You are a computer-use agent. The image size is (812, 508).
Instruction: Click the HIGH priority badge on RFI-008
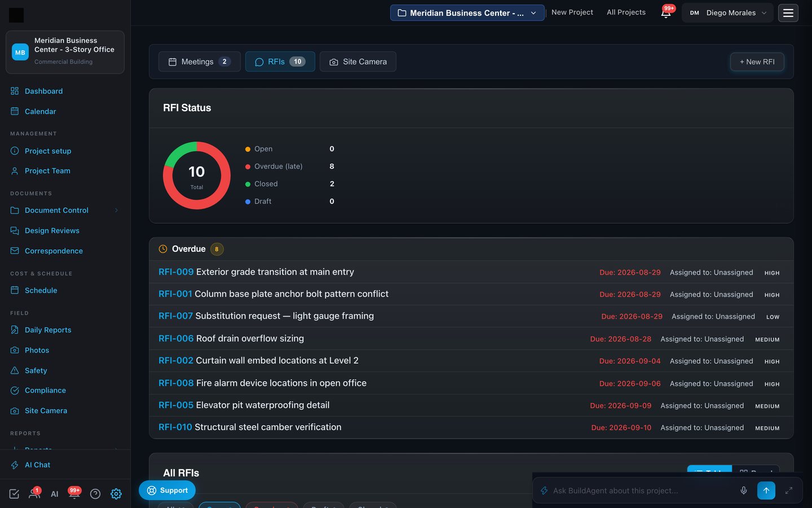[x=772, y=384]
